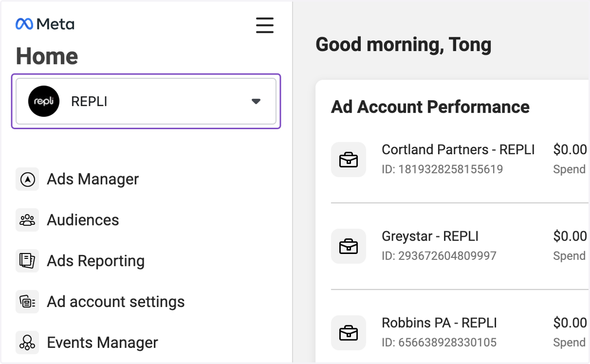Go to Ads Reporting

click(x=96, y=261)
